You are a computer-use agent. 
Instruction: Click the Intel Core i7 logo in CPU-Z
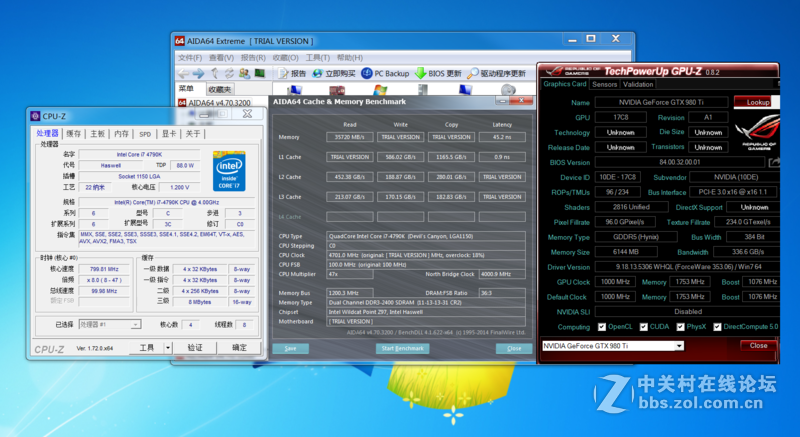click(x=229, y=171)
